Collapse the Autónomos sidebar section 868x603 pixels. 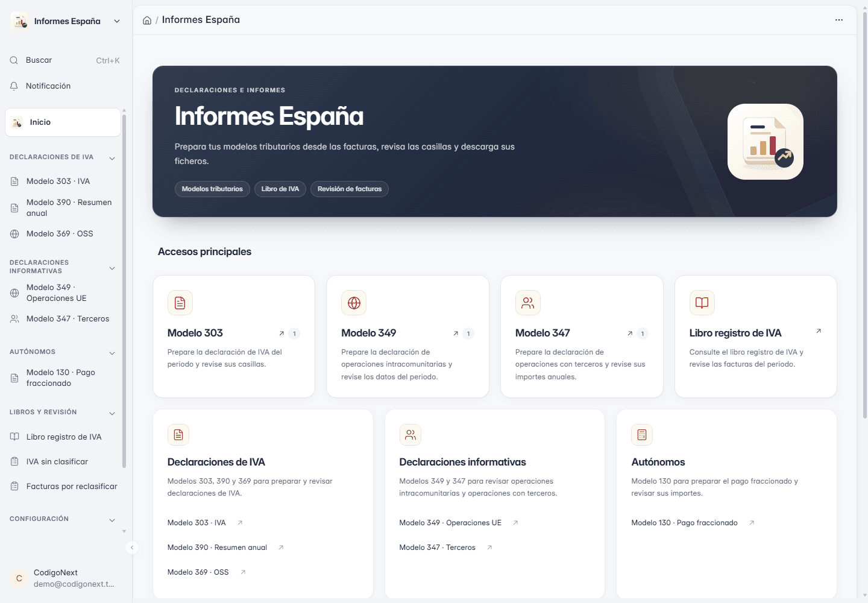112,353
